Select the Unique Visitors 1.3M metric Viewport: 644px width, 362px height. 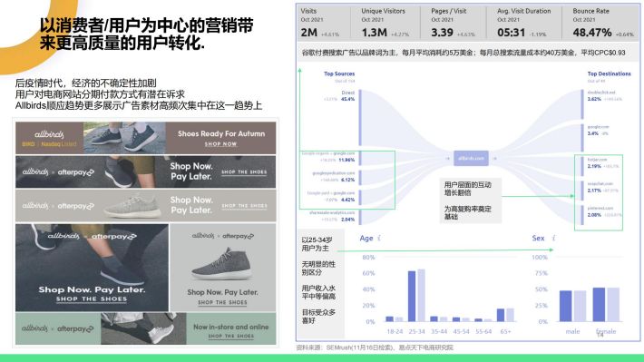[x=385, y=23]
